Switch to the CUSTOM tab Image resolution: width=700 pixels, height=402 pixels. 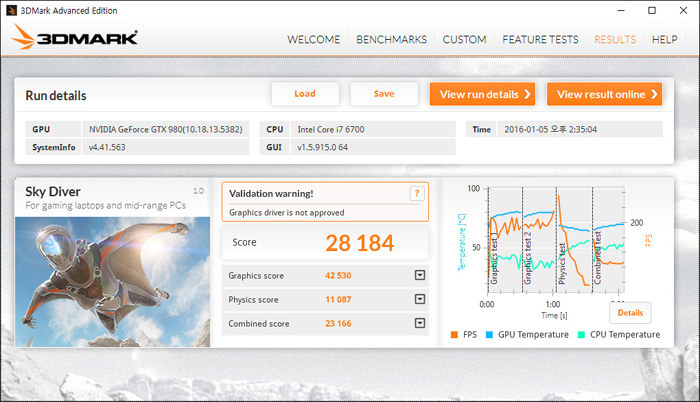tap(464, 40)
